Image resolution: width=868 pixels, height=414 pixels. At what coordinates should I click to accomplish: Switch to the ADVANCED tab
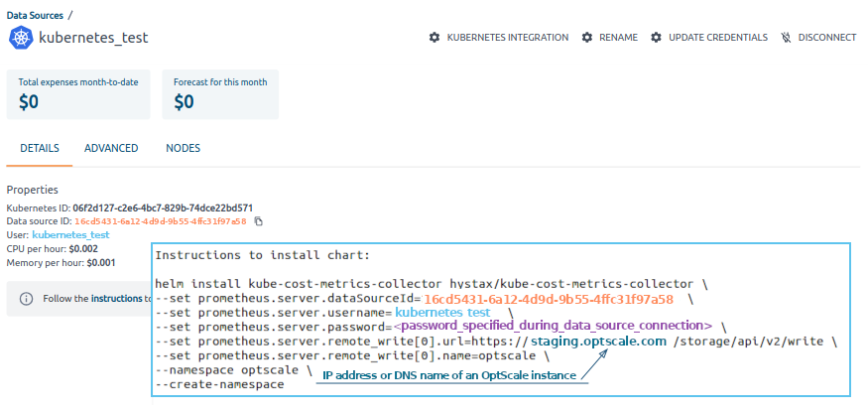pyautogui.click(x=111, y=149)
